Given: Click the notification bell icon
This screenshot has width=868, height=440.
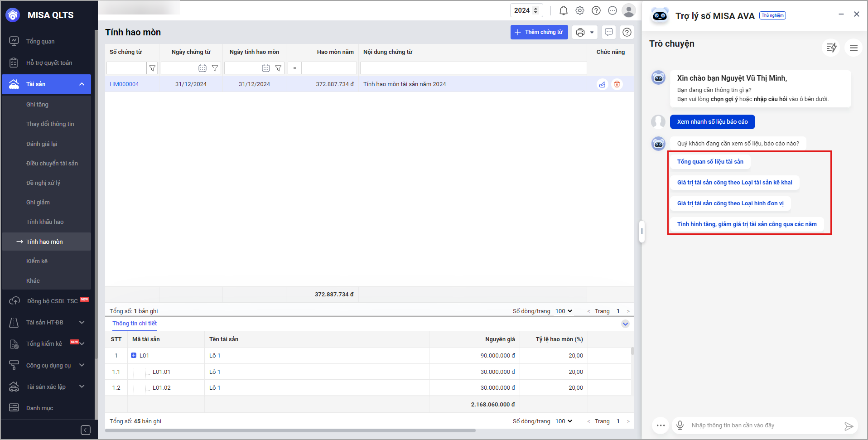Looking at the screenshot, I should 563,10.
